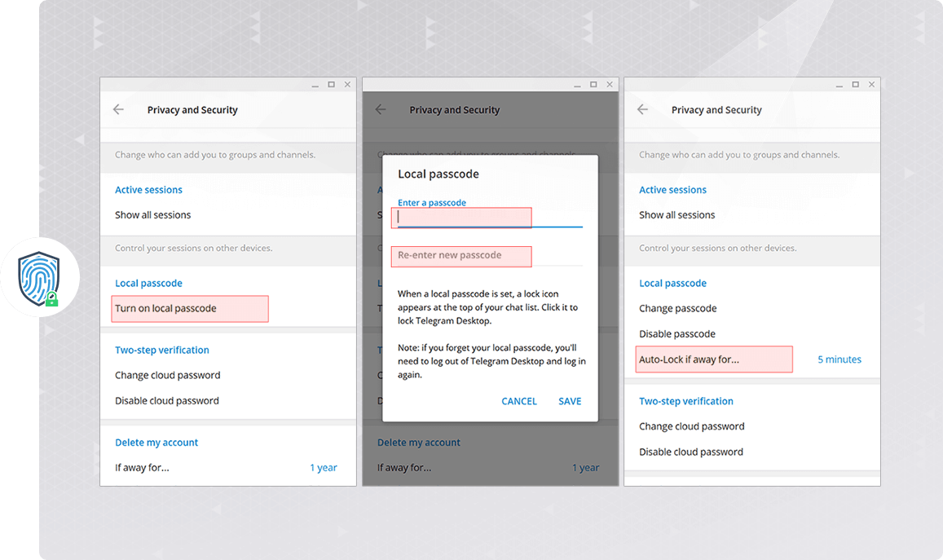Select Change cloud password in left window
The width and height of the screenshot is (943, 560).
tap(167, 376)
